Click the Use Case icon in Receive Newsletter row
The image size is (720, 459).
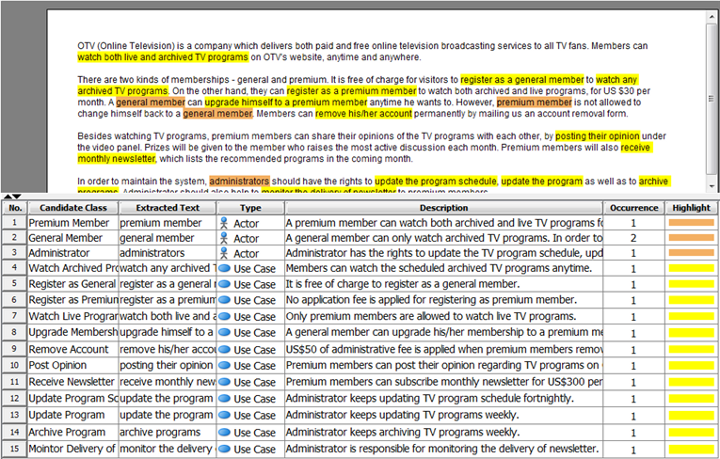point(224,382)
